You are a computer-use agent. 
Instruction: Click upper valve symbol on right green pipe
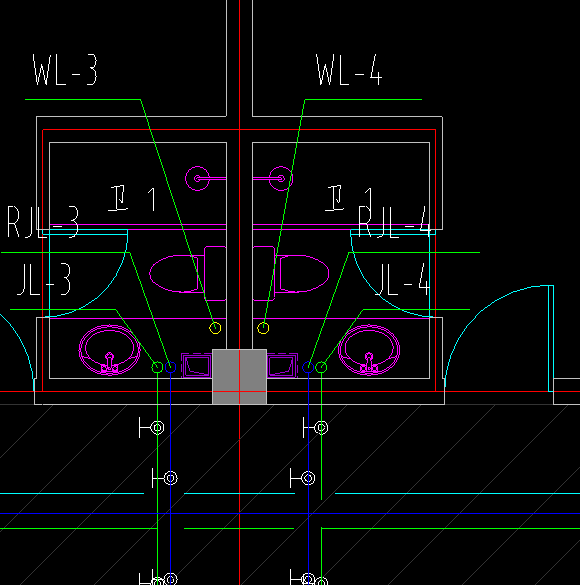click(316, 428)
